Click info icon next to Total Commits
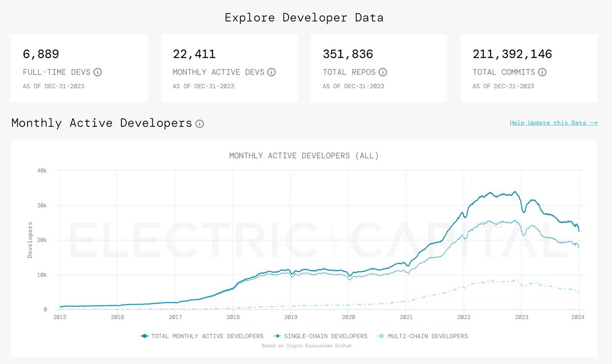612x364 pixels. [x=543, y=72]
